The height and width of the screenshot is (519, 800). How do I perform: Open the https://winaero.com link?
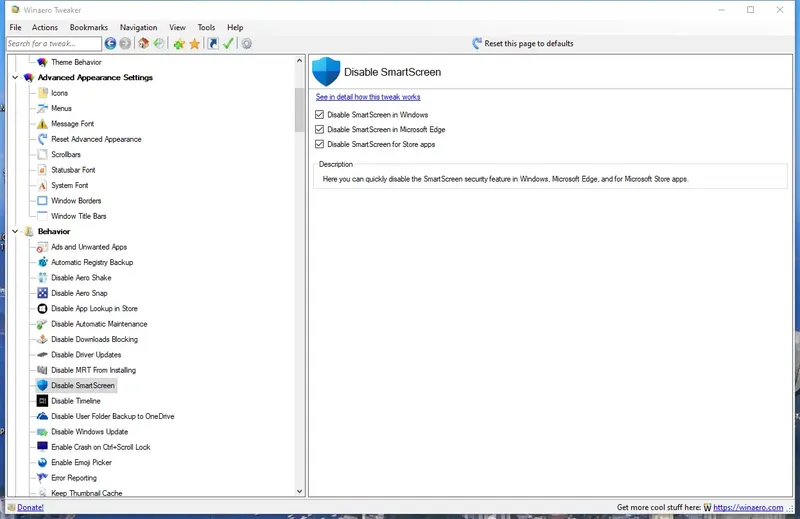click(748, 507)
